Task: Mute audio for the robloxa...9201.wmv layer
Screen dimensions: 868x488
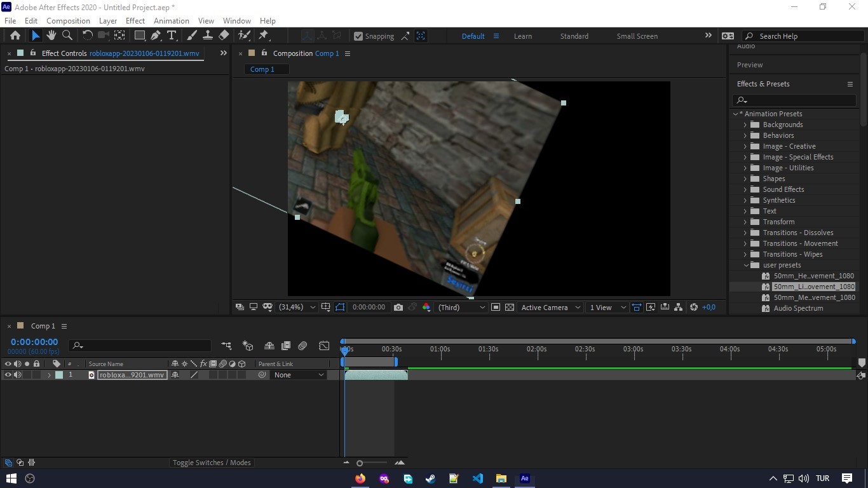Action: [x=18, y=375]
